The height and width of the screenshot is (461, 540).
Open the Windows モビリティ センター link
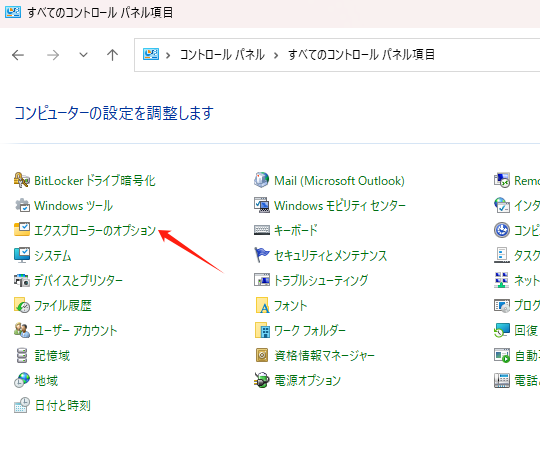[x=340, y=206]
